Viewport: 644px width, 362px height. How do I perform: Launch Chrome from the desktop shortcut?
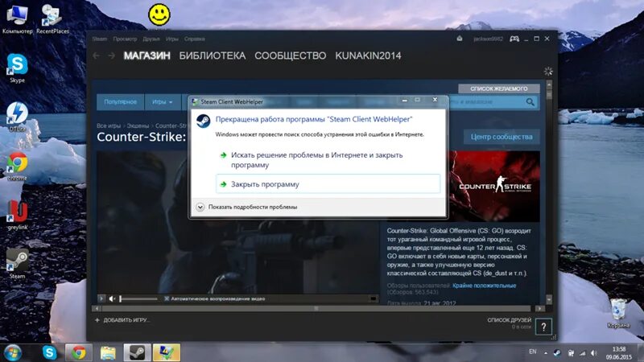[x=17, y=166]
